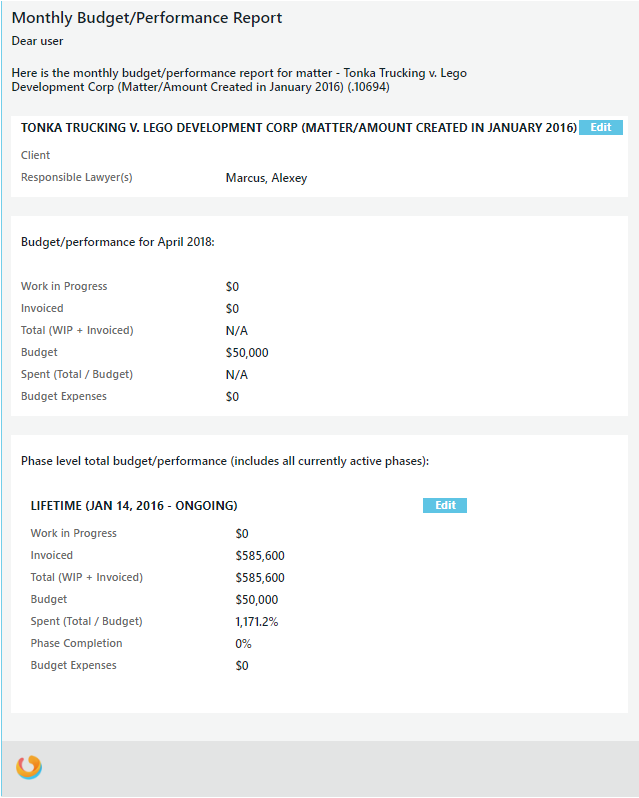Click the responsible lawyer name Marcus, Alexey
This screenshot has height=798, width=639.
(x=266, y=178)
